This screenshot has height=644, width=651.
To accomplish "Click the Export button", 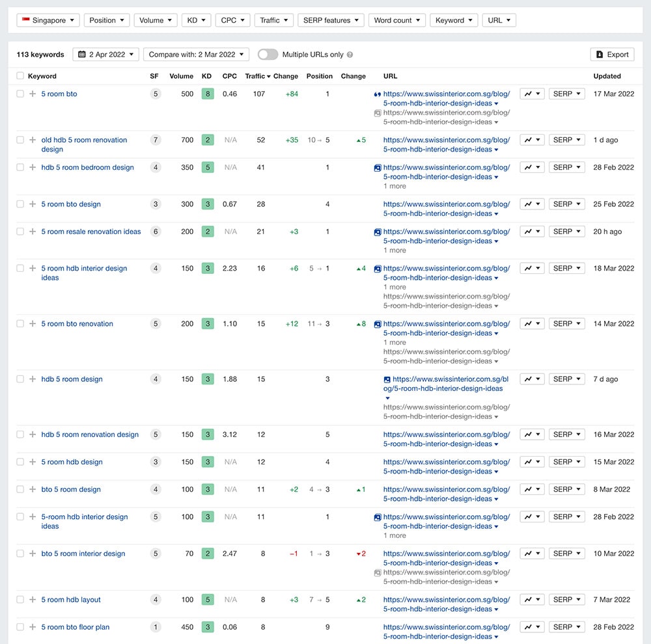I will [611, 55].
